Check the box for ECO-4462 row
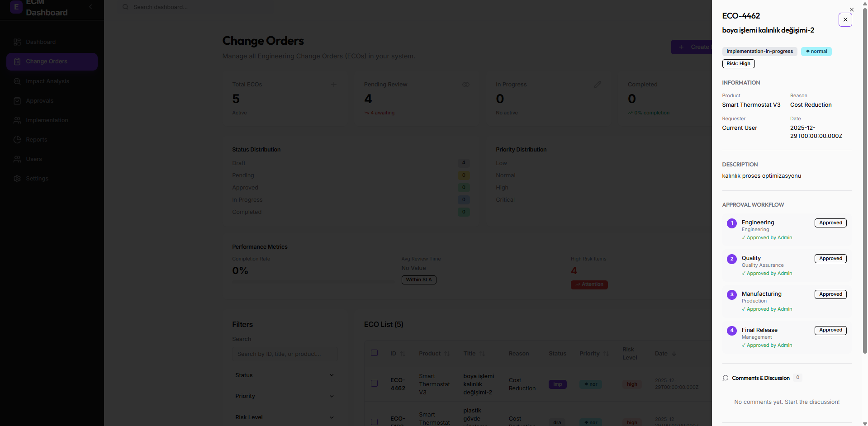868x426 pixels. [x=374, y=383]
